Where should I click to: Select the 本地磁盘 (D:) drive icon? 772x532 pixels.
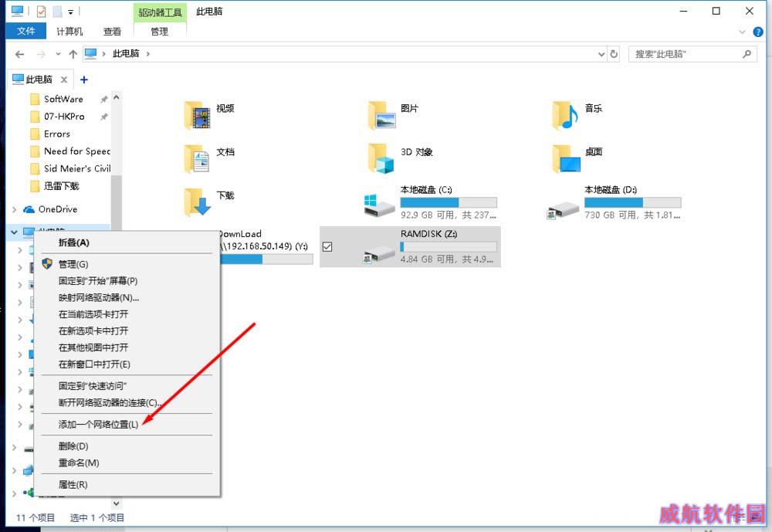coord(563,205)
